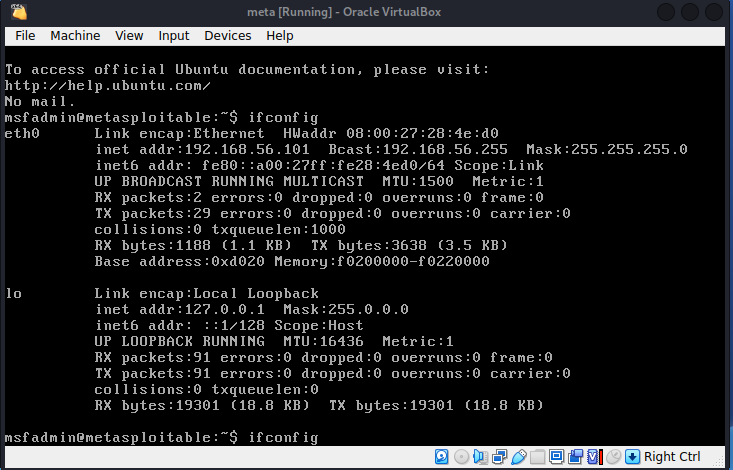Click TX bytes:3638 (3.5 KB) text
Viewport: 733px width, 470px height.
409,246
